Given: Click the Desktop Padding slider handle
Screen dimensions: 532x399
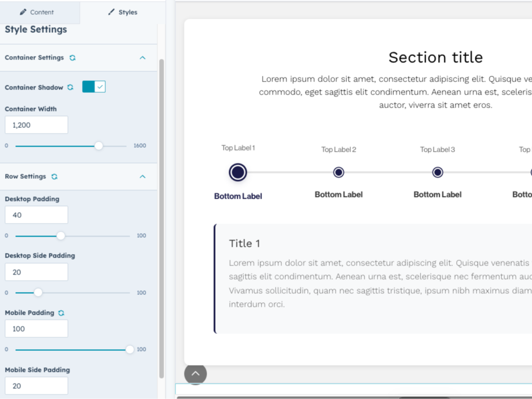Looking at the screenshot, I should click(61, 236).
